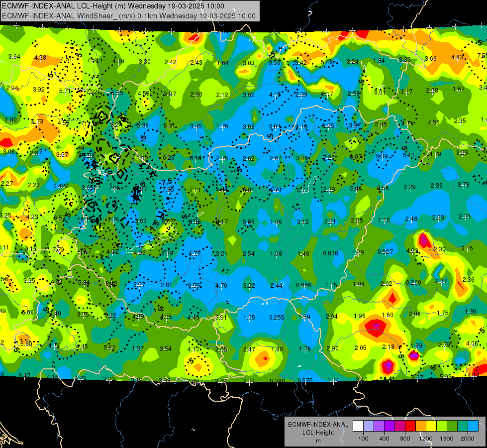Click the wind shear value '2.18'
Image resolution: width=487 pixels, height=448 pixels.
tap(388, 346)
